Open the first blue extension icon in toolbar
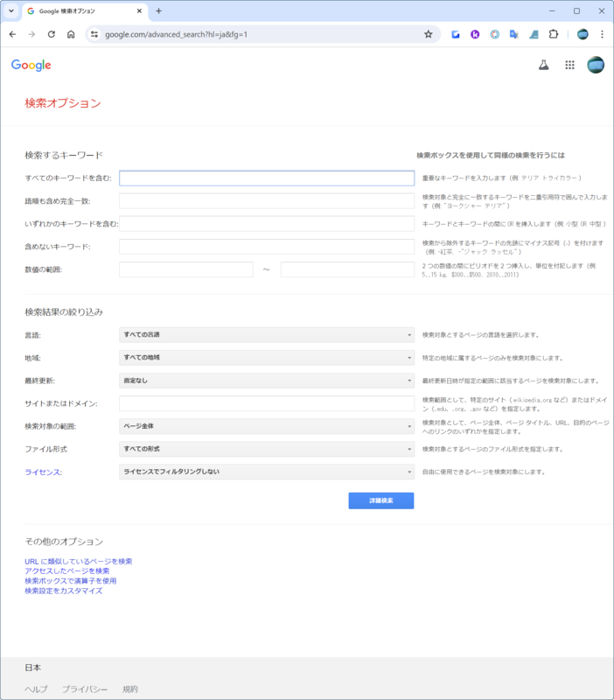 [456, 34]
